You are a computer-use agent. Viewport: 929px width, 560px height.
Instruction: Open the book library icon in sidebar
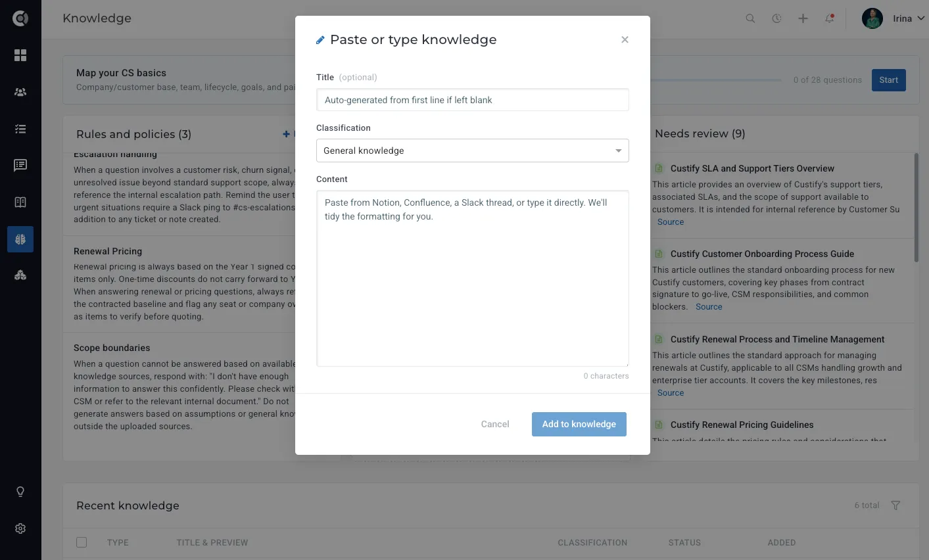[20, 202]
